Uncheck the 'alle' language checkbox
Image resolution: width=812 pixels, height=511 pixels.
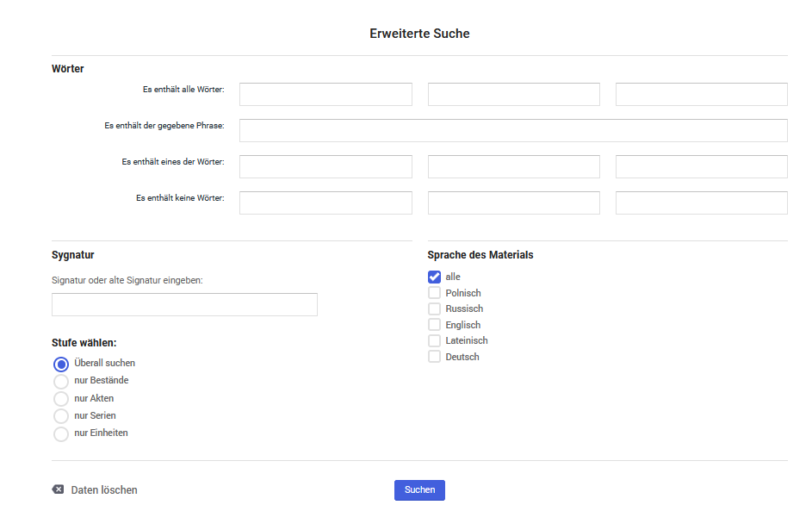point(434,277)
